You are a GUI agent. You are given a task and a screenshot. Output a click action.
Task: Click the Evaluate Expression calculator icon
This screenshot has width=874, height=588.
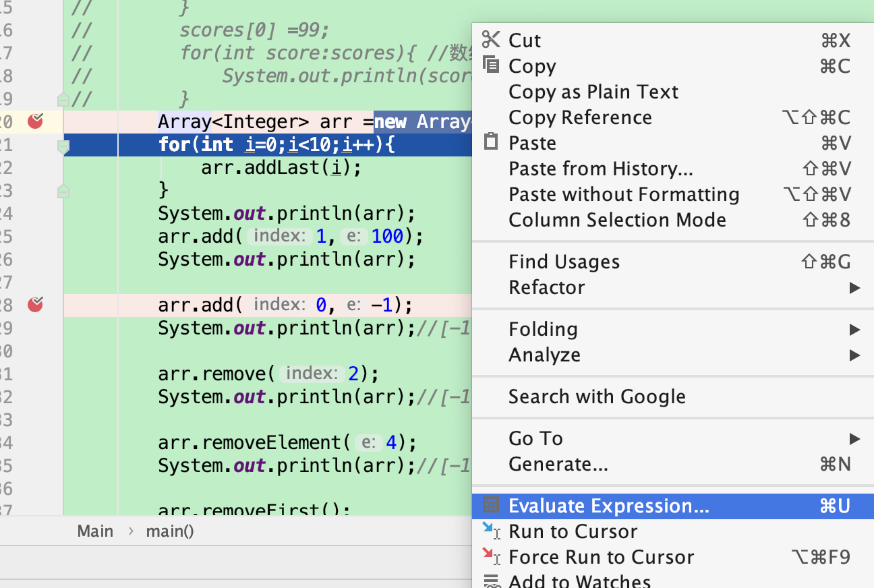tap(492, 505)
